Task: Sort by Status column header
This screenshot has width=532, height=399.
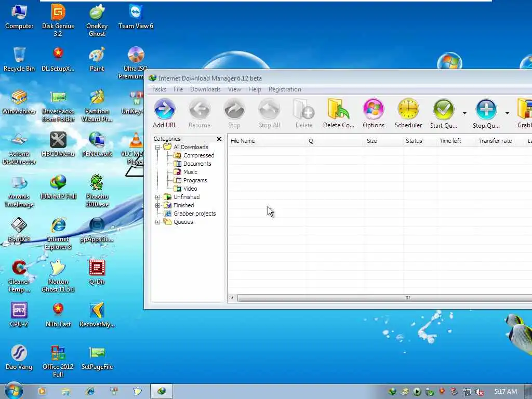Action: click(x=420, y=141)
